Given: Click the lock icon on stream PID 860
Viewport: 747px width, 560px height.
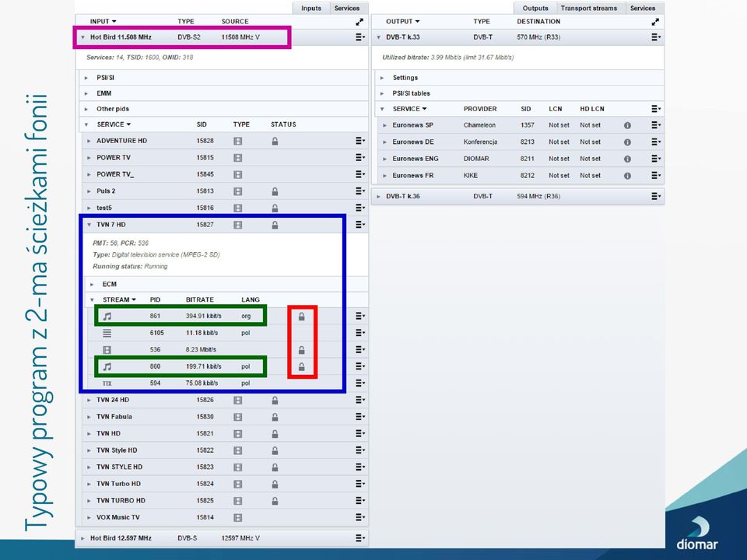Looking at the screenshot, I should (302, 366).
